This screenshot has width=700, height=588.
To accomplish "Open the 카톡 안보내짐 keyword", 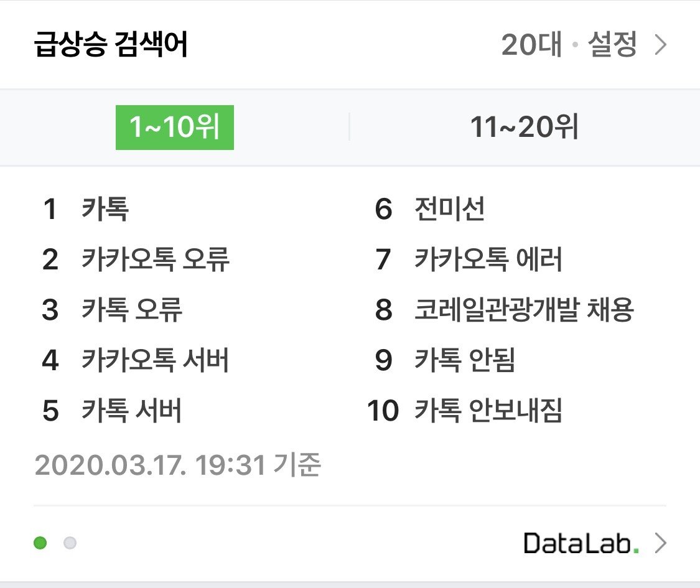I will click(488, 411).
